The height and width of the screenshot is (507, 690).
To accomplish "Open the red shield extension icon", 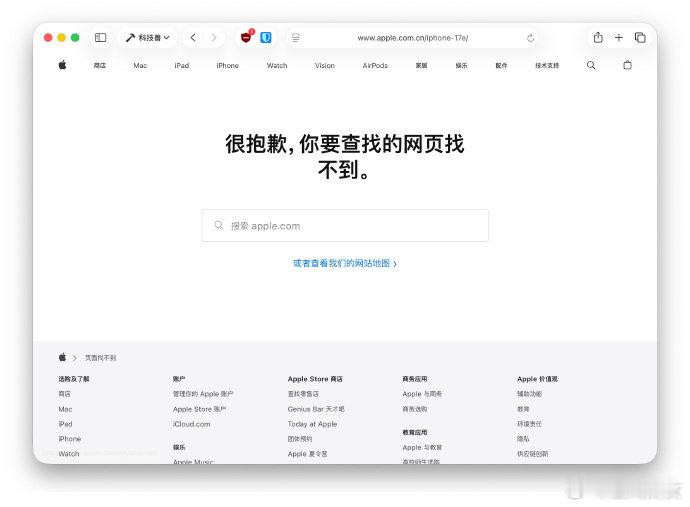I will coord(247,37).
